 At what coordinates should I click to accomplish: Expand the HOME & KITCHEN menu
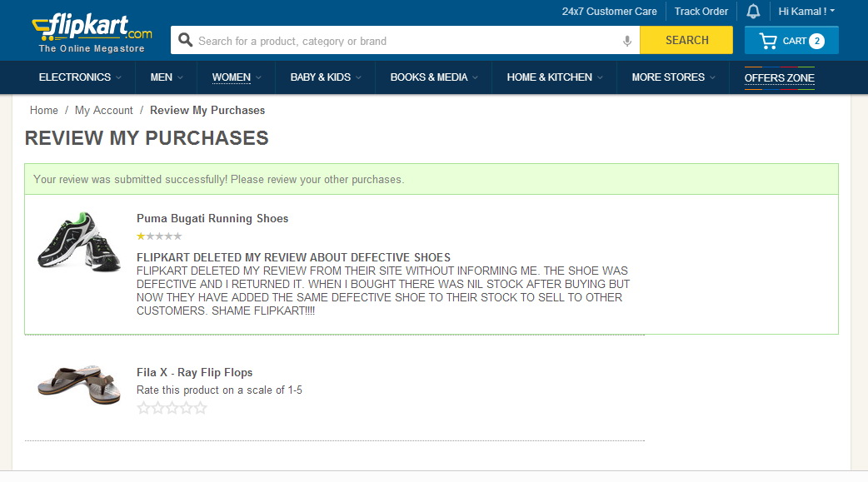[555, 77]
